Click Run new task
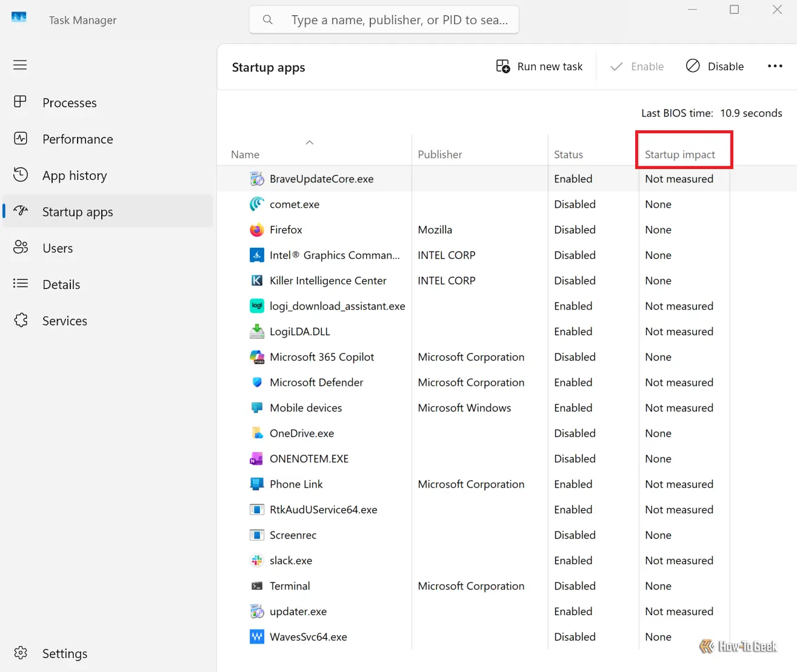The image size is (797, 672). tap(539, 67)
